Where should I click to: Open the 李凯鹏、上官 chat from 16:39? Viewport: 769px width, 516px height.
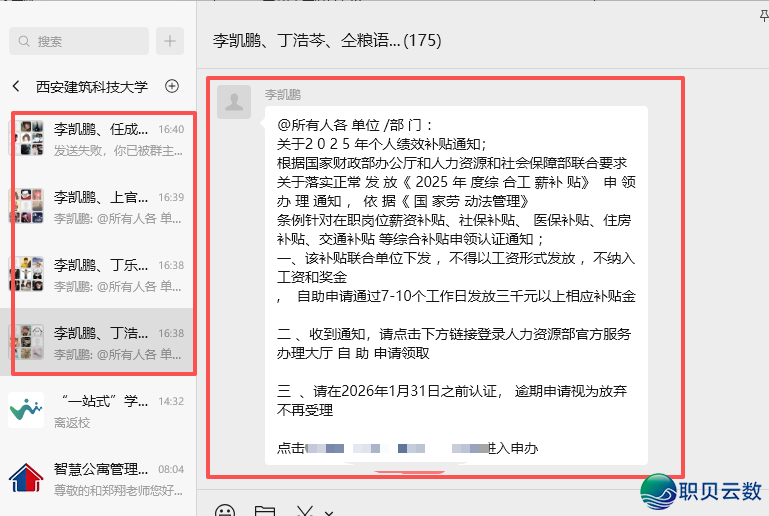100,207
